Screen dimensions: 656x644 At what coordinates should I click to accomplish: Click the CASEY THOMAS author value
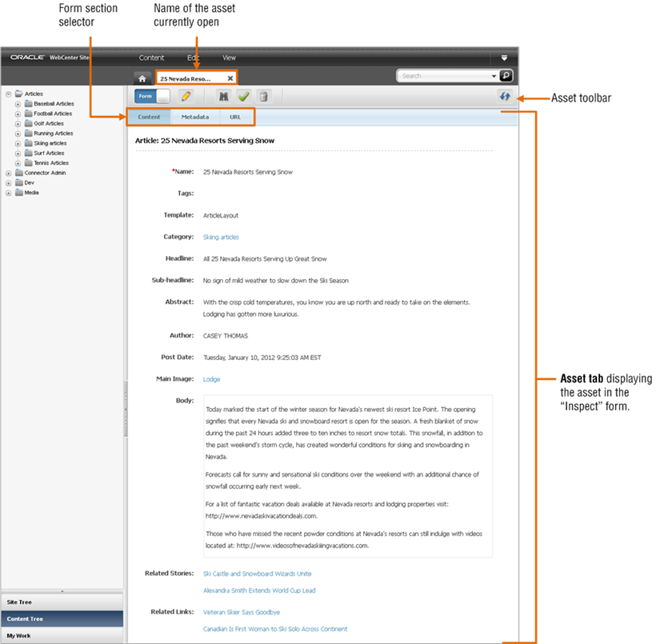point(226,336)
